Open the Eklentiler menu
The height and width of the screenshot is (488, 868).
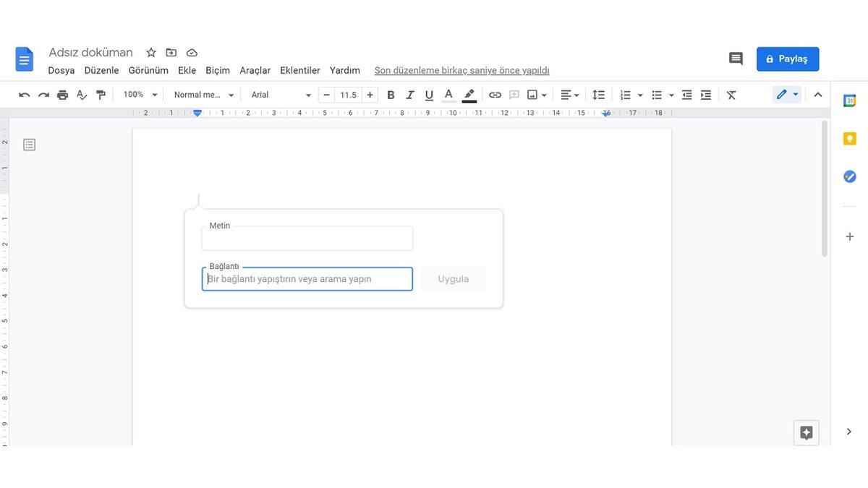[x=299, y=70]
